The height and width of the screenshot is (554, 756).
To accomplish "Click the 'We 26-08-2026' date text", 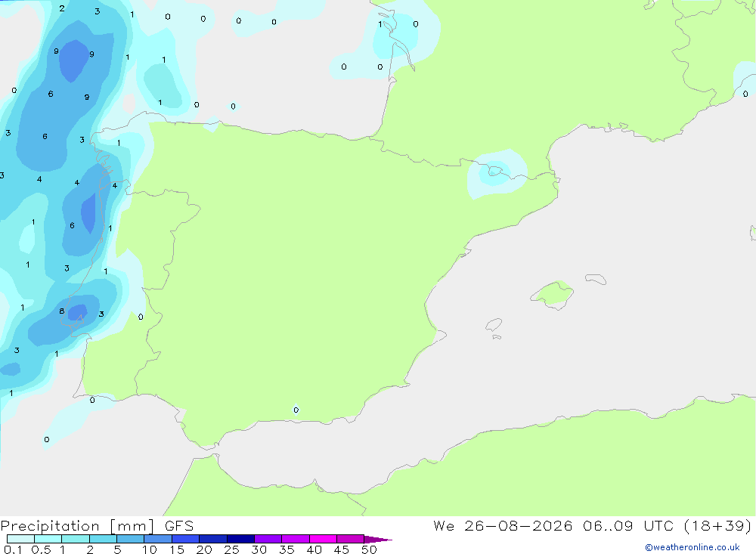I will 503,525.
